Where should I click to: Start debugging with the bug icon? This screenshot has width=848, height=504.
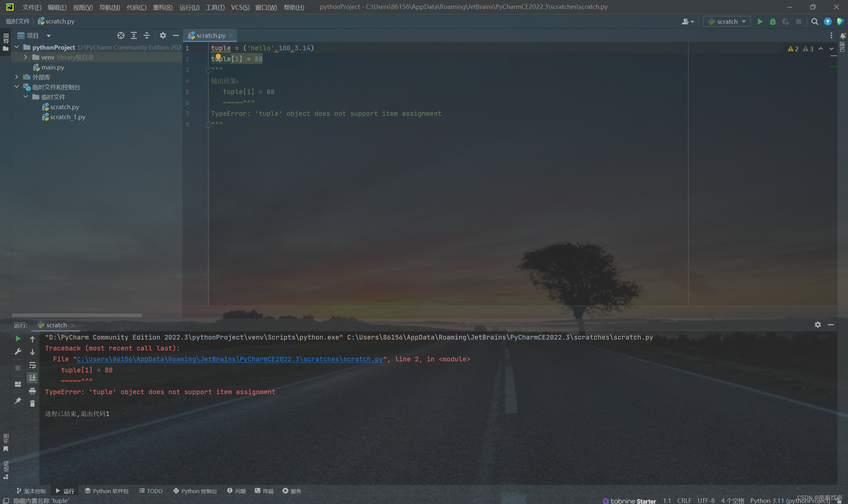point(772,22)
